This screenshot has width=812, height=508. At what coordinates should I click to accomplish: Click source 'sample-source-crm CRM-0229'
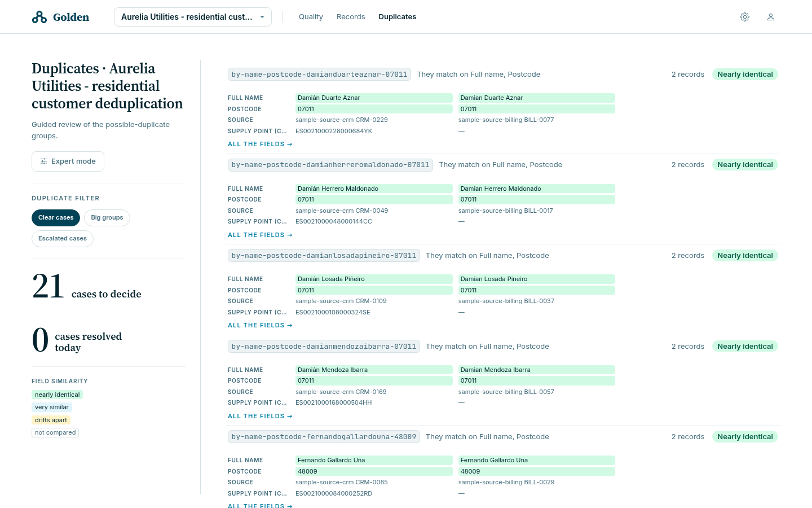(342, 120)
